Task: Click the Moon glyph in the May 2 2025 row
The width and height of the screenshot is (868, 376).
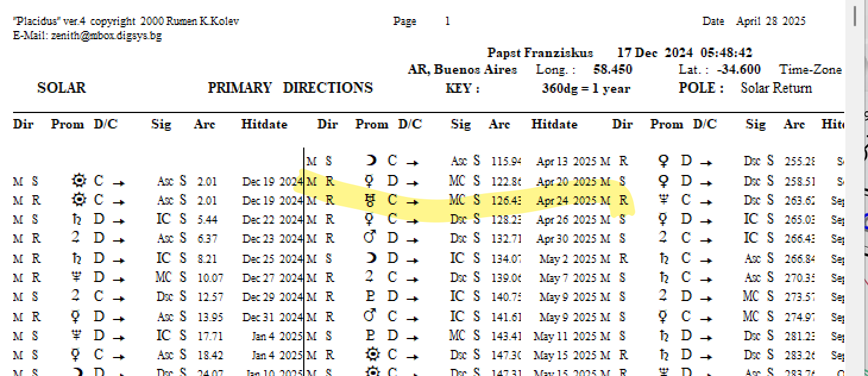Action: coord(372,258)
